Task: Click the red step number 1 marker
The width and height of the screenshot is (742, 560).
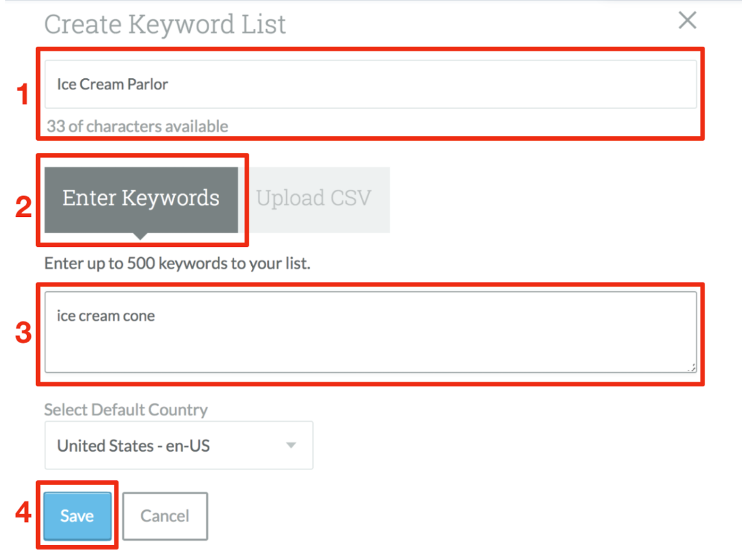Action: click(23, 95)
